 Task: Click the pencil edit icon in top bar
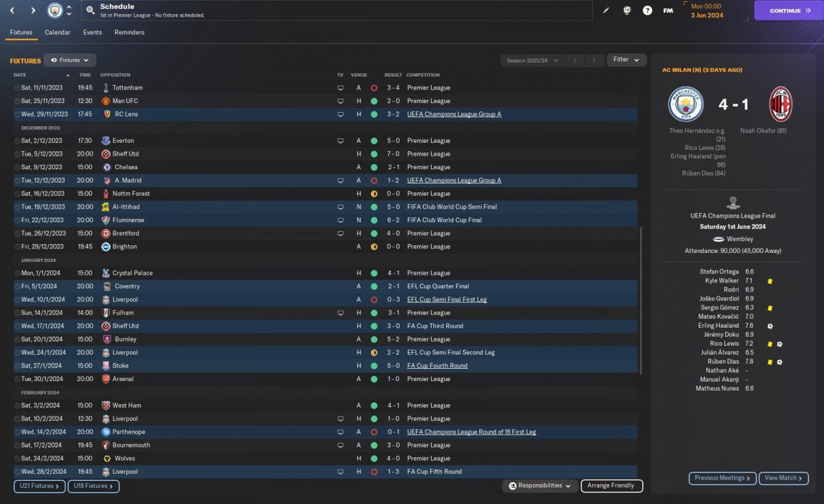[606, 11]
